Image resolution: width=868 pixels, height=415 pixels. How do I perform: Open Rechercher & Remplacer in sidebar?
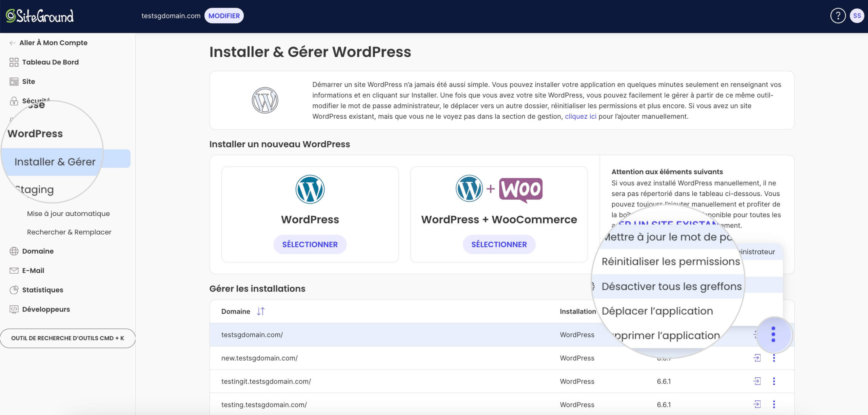click(69, 232)
